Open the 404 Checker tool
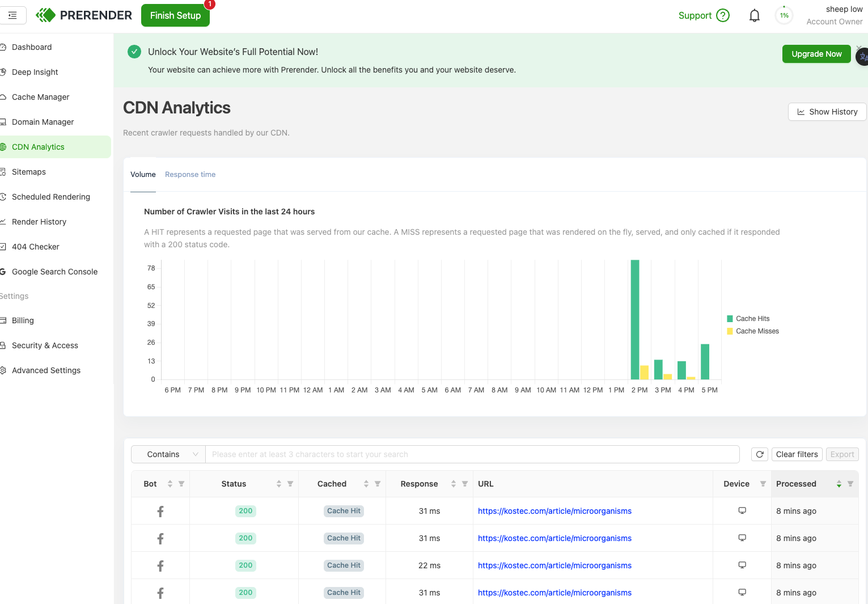This screenshot has width=868, height=604. (35, 247)
